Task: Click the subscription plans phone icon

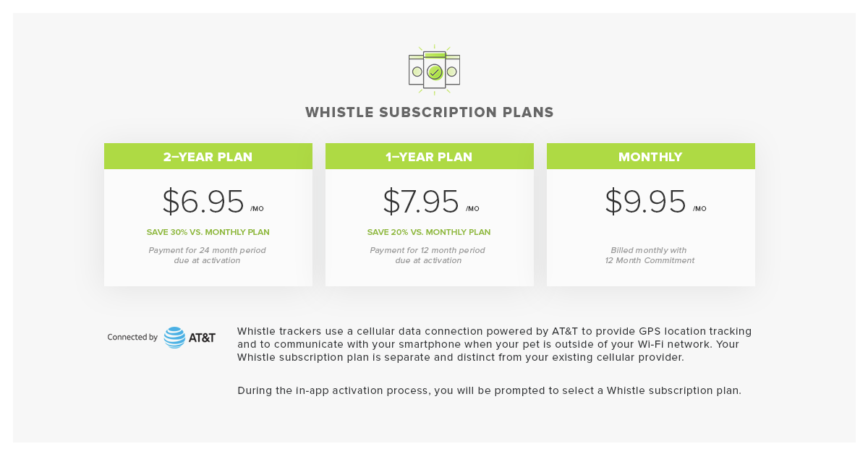Action: click(434, 70)
